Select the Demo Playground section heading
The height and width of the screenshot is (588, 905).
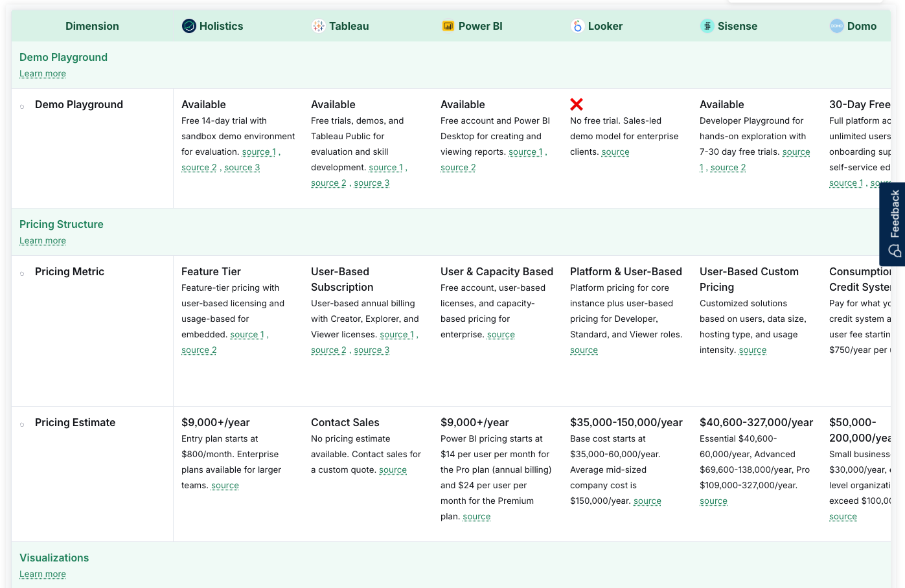63,57
